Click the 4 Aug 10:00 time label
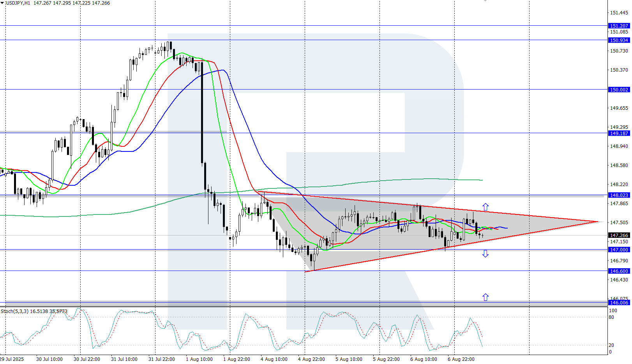The height and width of the screenshot is (364, 632). pyautogui.click(x=274, y=359)
